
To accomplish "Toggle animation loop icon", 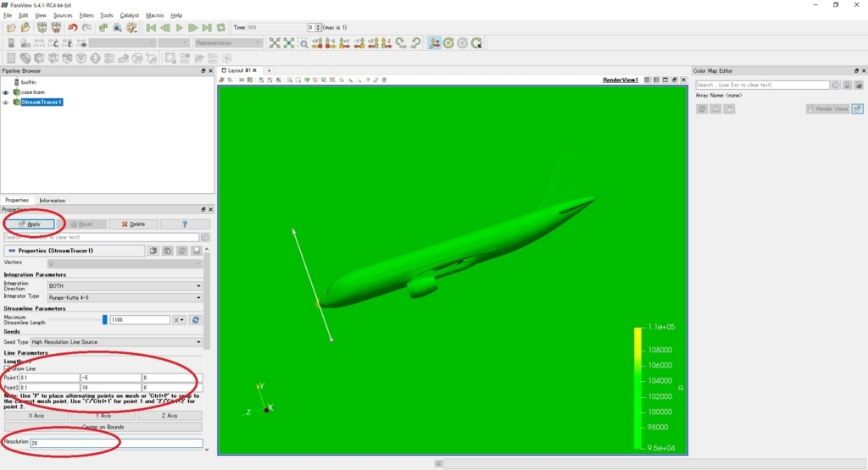I will pos(221,28).
